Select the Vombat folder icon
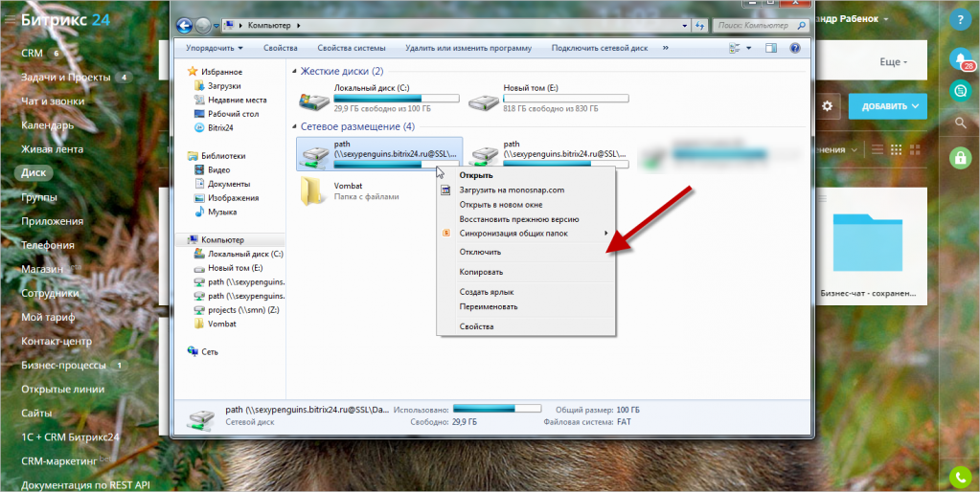 click(311, 191)
